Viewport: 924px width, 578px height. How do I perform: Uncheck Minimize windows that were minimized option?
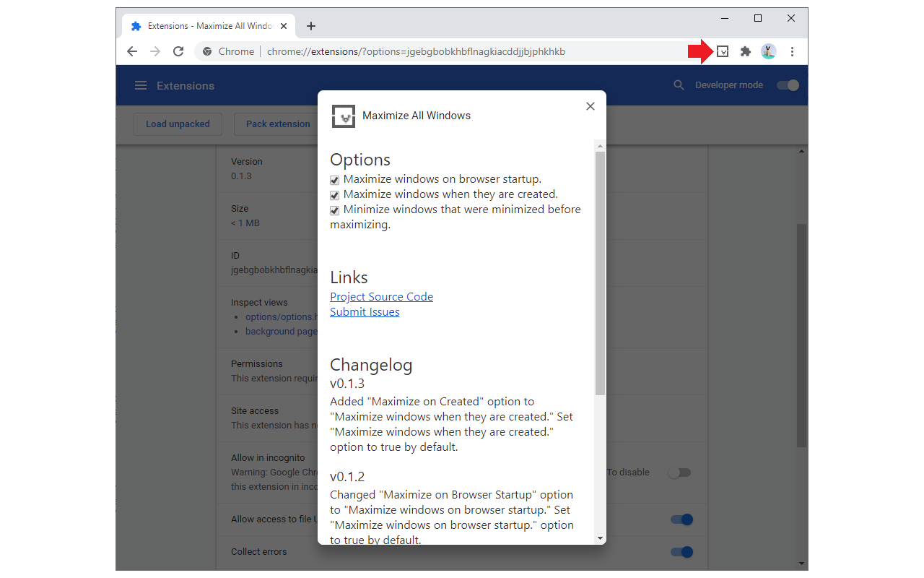point(335,210)
